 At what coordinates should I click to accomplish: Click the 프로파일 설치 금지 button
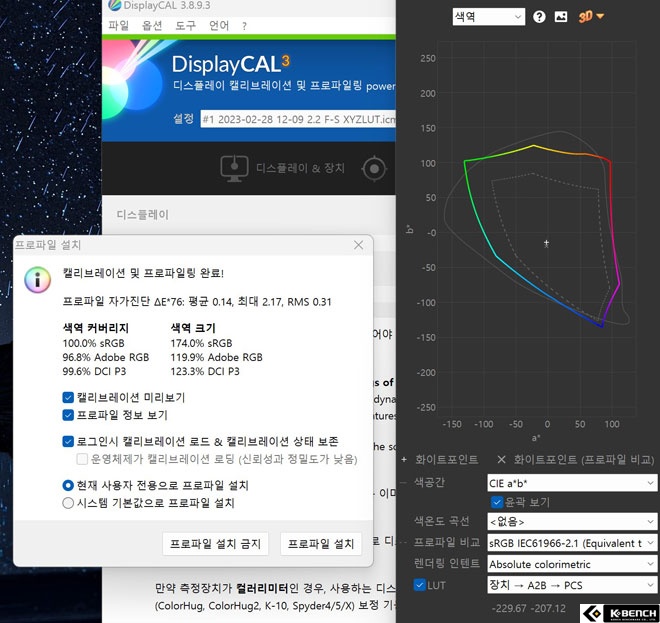[x=215, y=544]
